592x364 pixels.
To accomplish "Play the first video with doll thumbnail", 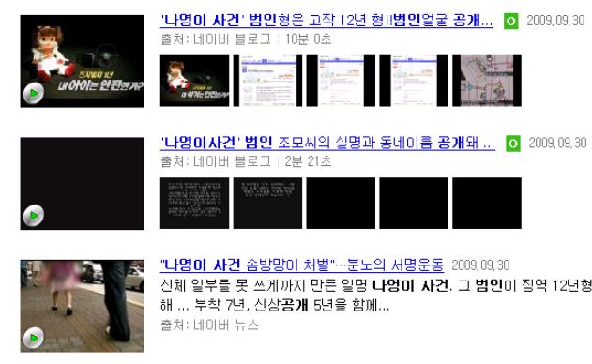I will [x=34, y=93].
